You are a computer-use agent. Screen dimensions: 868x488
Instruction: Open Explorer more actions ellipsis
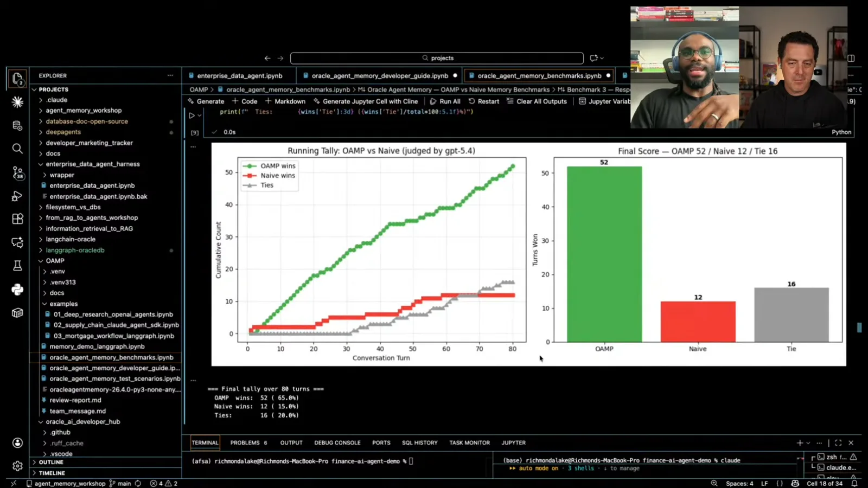click(170, 75)
